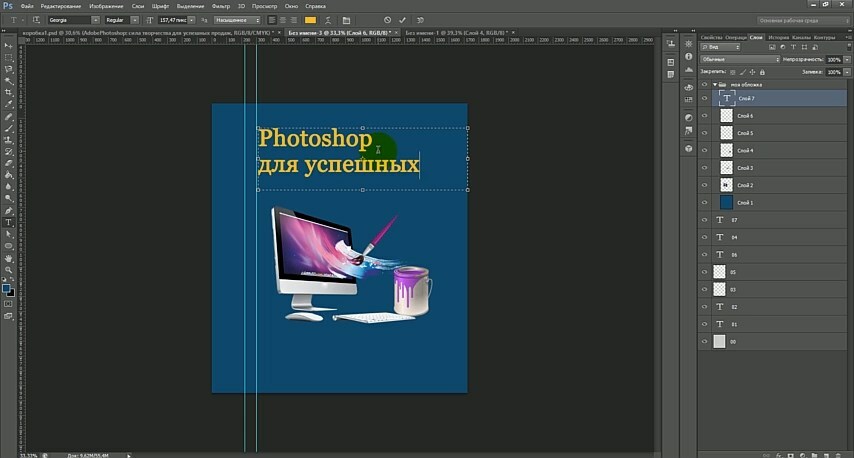The width and height of the screenshot is (854, 458).
Task: Select the Pen tool
Action: pos(8,211)
